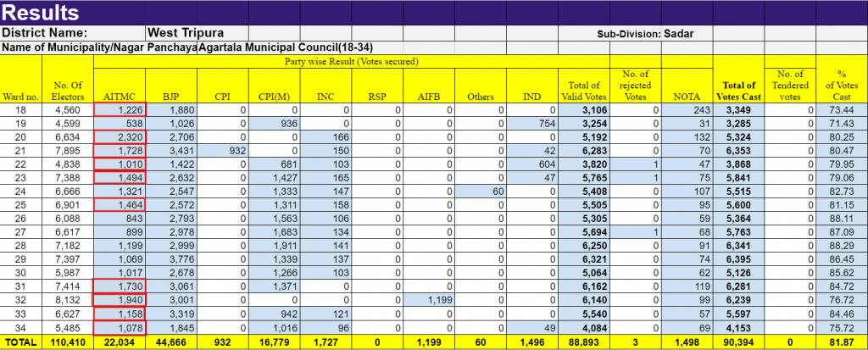Select valid votes 6,283 for ward 21
The width and height of the screenshot is (868, 350).
584,150
